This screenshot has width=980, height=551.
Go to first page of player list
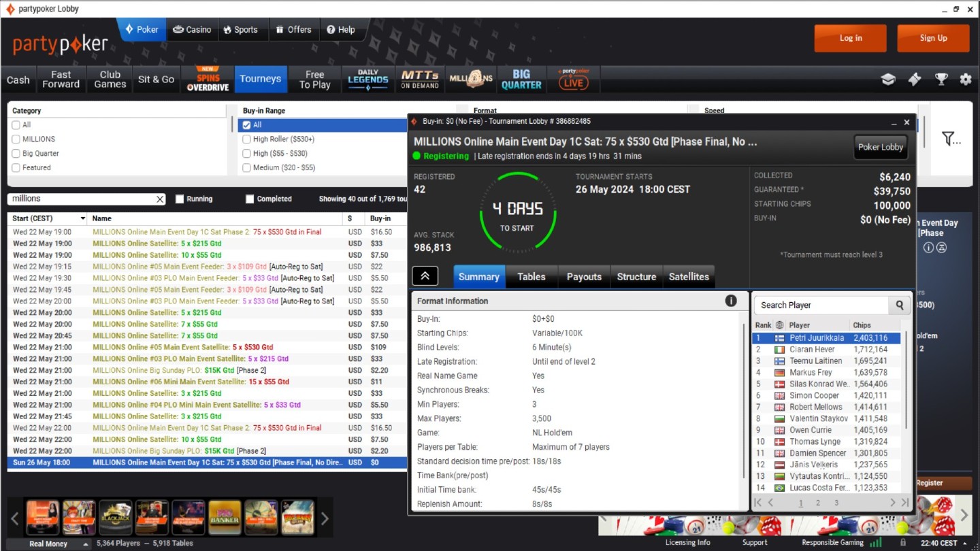pos(758,503)
